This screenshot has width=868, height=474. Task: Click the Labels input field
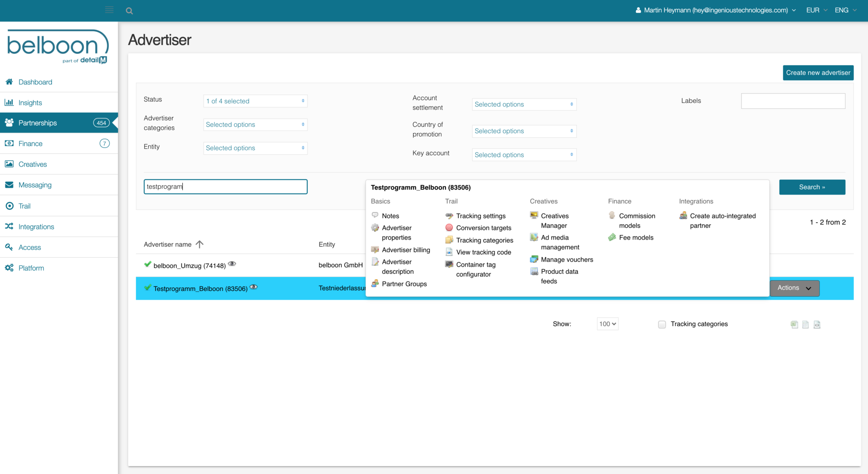793,101
